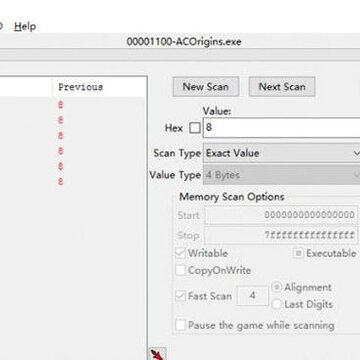Select the Last Digits radio button
Image resolution: width=360 pixels, height=360 pixels.
(277, 304)
